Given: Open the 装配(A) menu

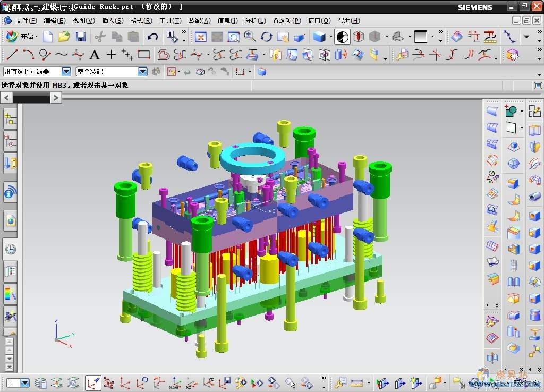Looking at the screenshot, I should pyautogui.click(x=200, y=20).
